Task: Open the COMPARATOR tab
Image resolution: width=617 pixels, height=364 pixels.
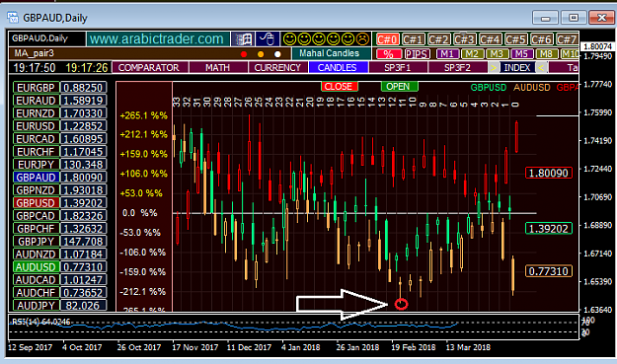Action: (x=149, y=68)
